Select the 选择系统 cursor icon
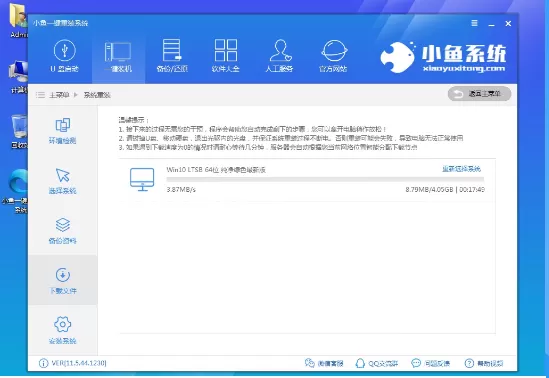The image size is (549, 378). point(62,175)
